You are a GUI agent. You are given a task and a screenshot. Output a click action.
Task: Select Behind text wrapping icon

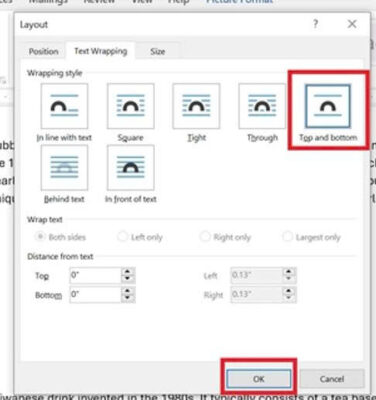[64, 167]
